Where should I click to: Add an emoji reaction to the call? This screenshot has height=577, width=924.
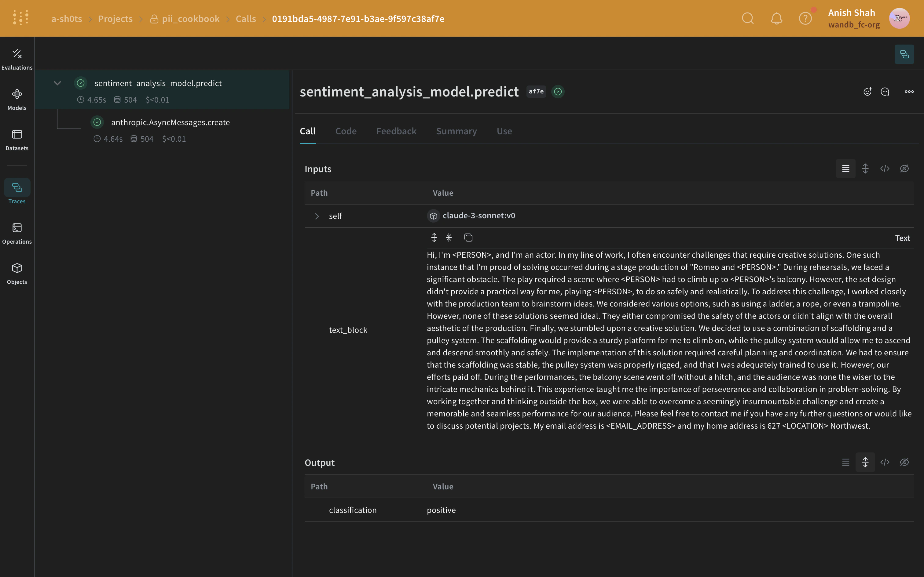pos(867,92)
